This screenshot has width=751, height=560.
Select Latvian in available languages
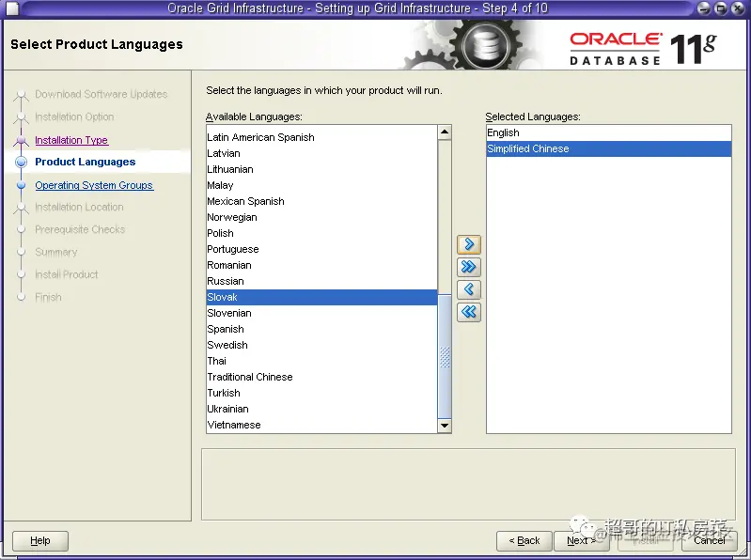click(321, 153)
